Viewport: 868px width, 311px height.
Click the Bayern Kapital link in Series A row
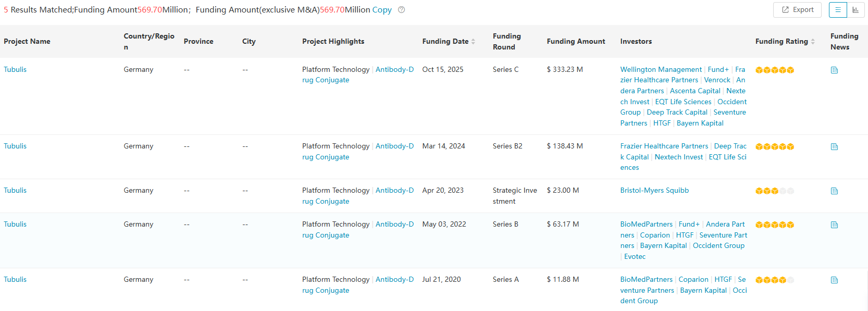pyautogui.click(x=703, y=290)
